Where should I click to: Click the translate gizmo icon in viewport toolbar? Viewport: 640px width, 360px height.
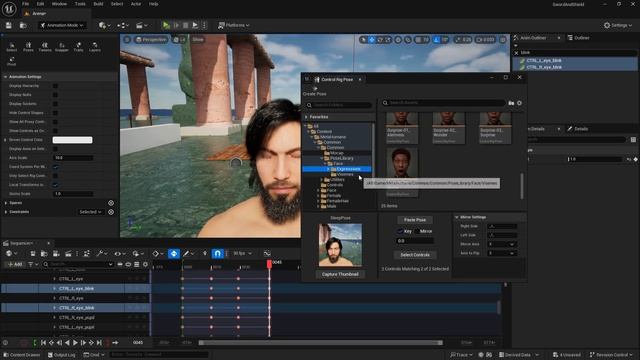[372, 40]
